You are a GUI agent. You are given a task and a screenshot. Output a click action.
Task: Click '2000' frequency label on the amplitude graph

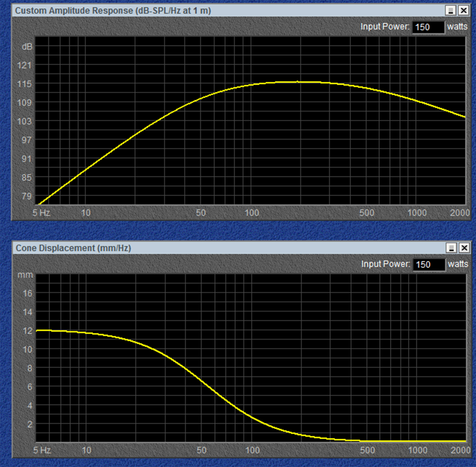tap(460, 213)
